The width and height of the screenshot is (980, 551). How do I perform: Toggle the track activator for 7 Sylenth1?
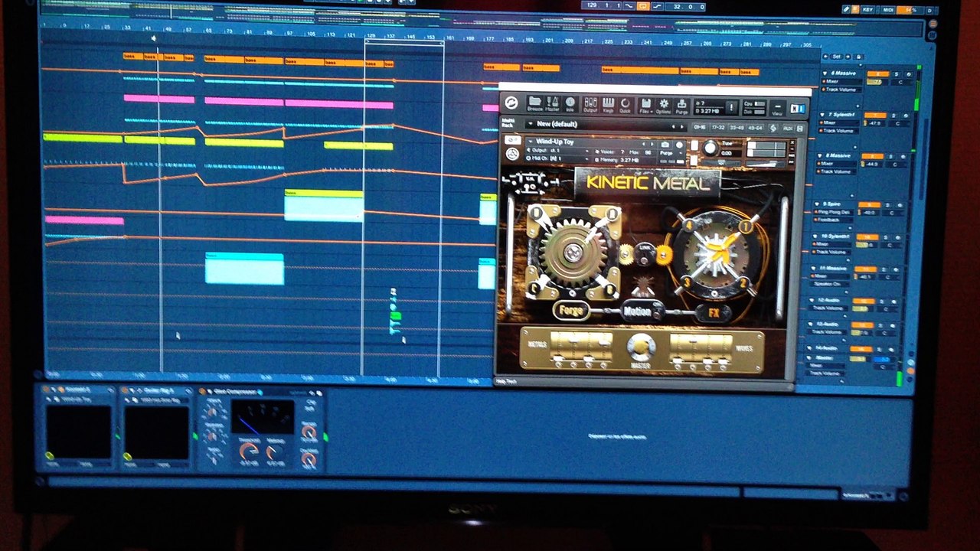coord(876,115)
